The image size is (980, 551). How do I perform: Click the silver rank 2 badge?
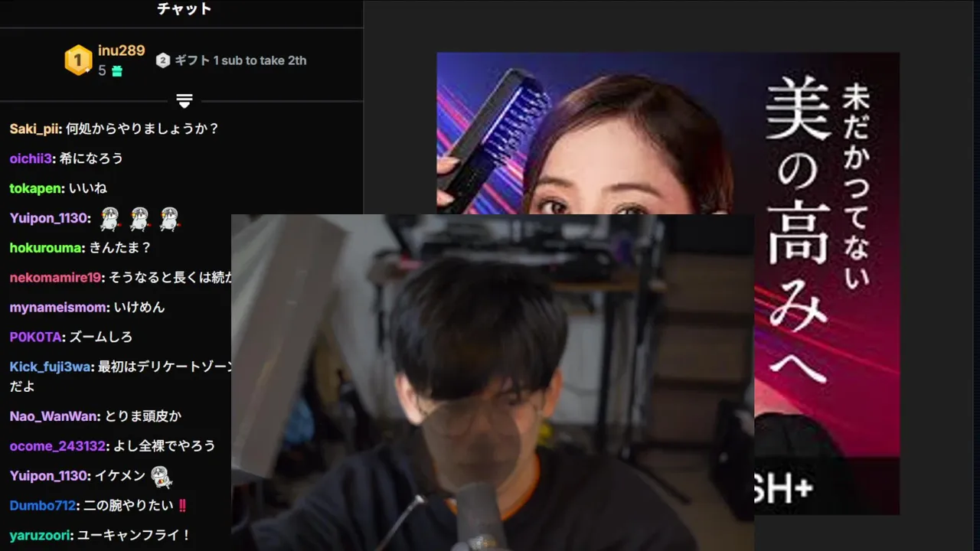tap(162, 60)
